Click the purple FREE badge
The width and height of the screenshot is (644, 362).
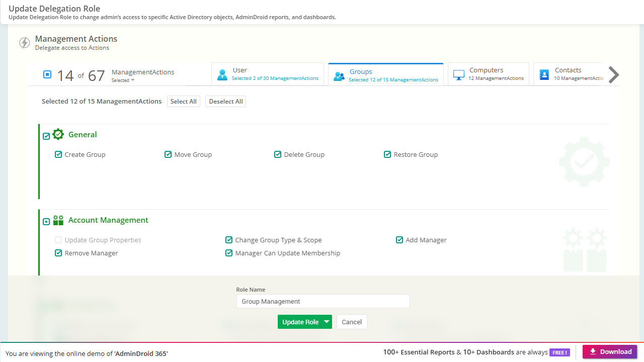(x=559, y=352)
